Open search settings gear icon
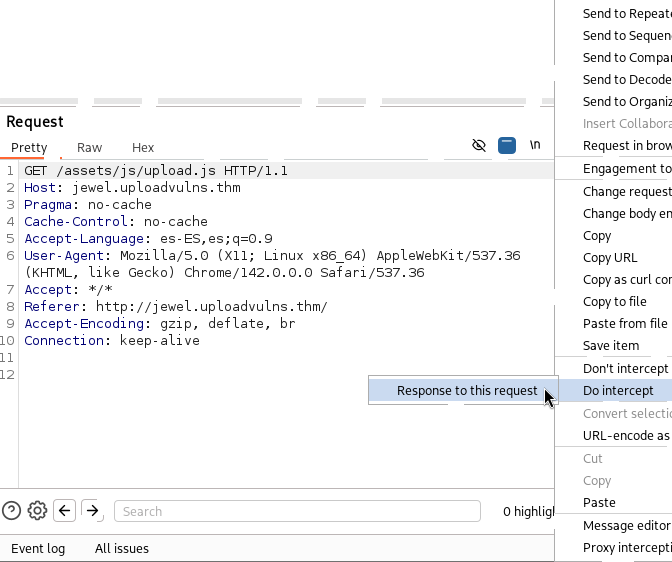The image size is (672, 562). 37,511
